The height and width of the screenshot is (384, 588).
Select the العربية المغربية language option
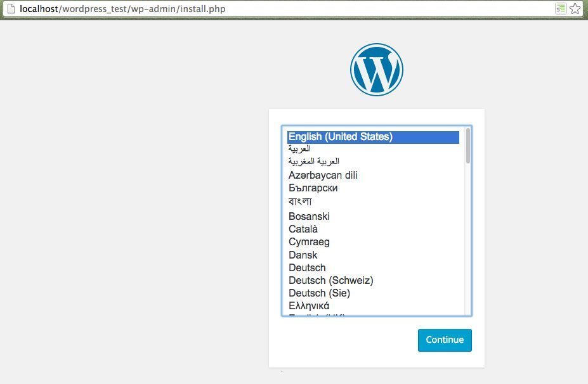pos(373,162)
